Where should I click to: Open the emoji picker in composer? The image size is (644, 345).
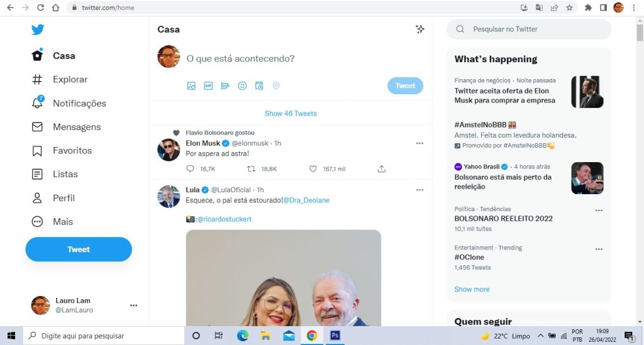pos(242,85)
